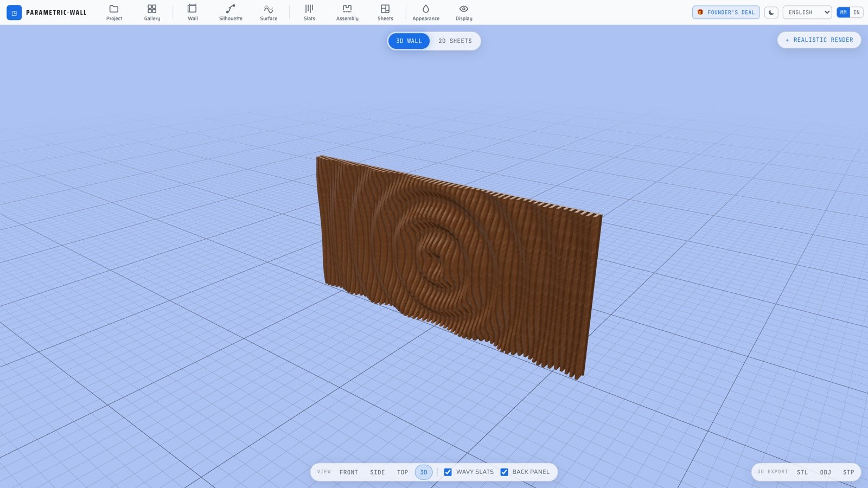Open the Appearance droplet panel
Screen dimensions: 868x488
click(x=426, y=12)
